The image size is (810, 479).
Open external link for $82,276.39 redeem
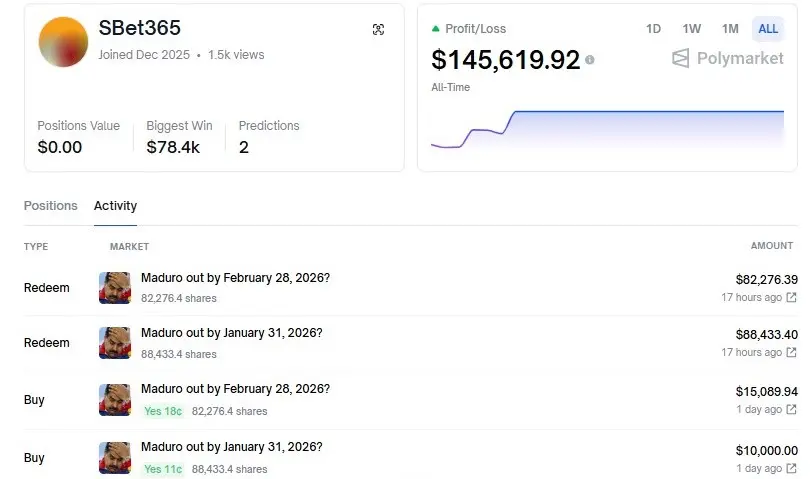pos(791,297)
